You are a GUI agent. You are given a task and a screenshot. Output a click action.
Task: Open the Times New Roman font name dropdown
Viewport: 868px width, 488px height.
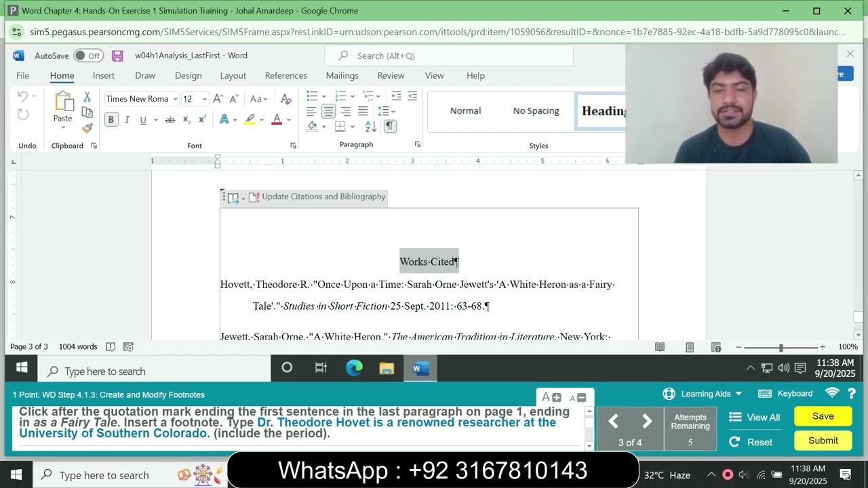coord(175,99)
